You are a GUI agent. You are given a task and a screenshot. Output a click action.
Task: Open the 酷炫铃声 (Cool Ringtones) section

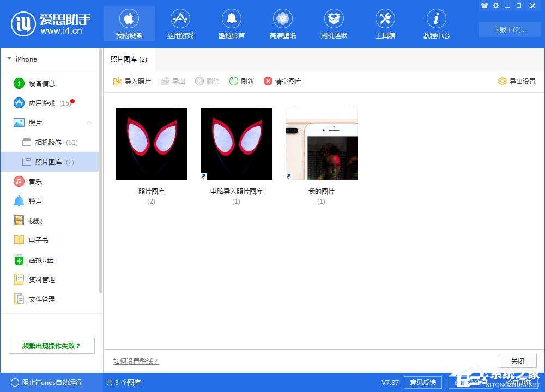click(x=231, y=23)
